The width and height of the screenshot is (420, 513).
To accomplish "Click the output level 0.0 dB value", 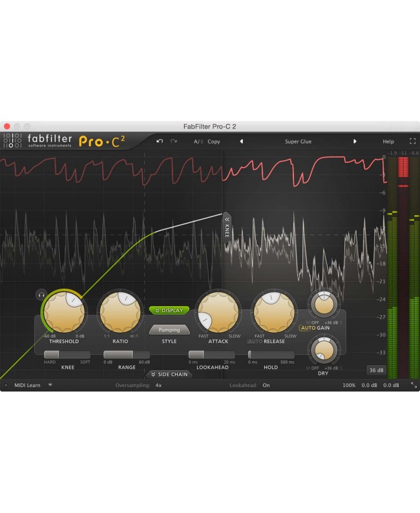I will 391,385.
